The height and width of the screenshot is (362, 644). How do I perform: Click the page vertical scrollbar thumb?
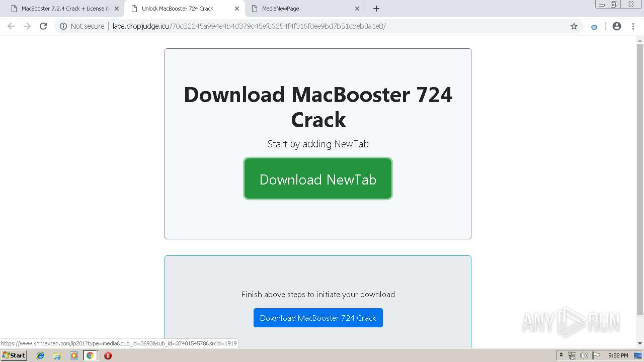coord(640,178)
